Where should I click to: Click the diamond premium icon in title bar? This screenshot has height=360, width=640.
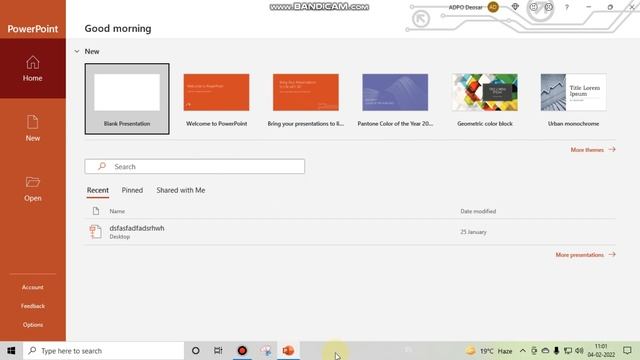pos(515,7)
